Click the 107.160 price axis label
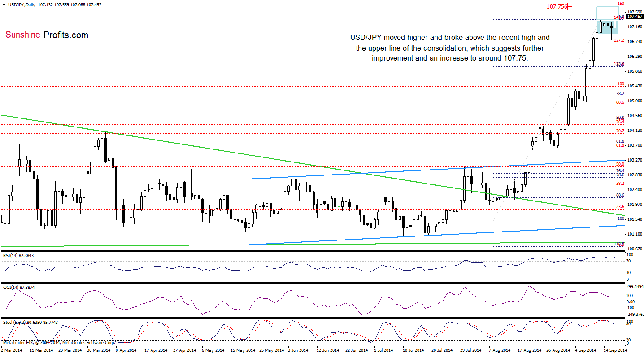Viewport: 644px width, 354px height. pyautogui.click(x=635, y=26)
